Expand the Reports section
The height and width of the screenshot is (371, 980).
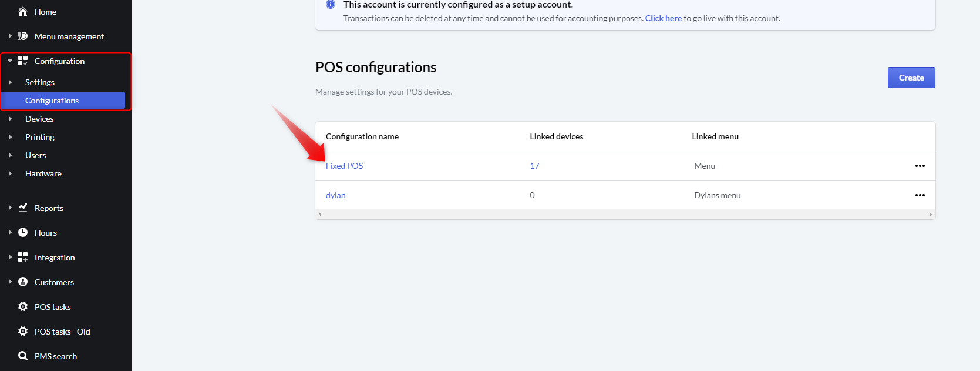10,208
